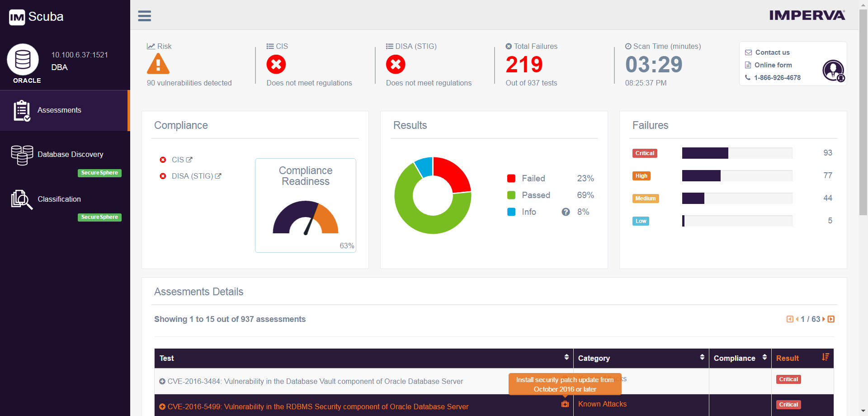Click Known Attacks category cell
Image resolution: width=868 pixels, height=416 pixels.
[602, 404]
